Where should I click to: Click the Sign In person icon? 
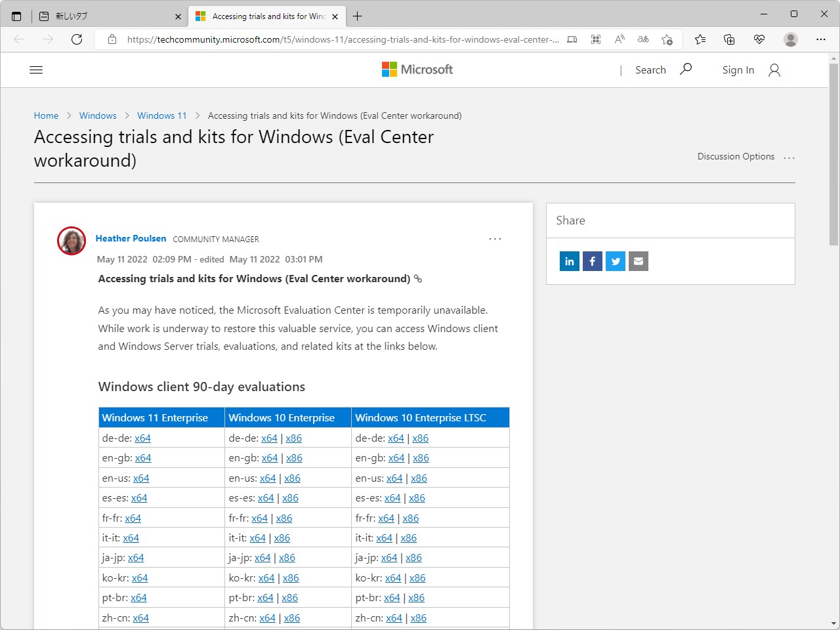point(774,70)
